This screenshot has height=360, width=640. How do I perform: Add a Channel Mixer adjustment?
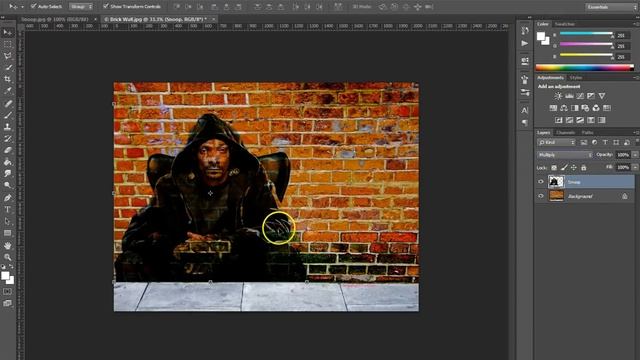pyautogui.click(x=596, y=108)
